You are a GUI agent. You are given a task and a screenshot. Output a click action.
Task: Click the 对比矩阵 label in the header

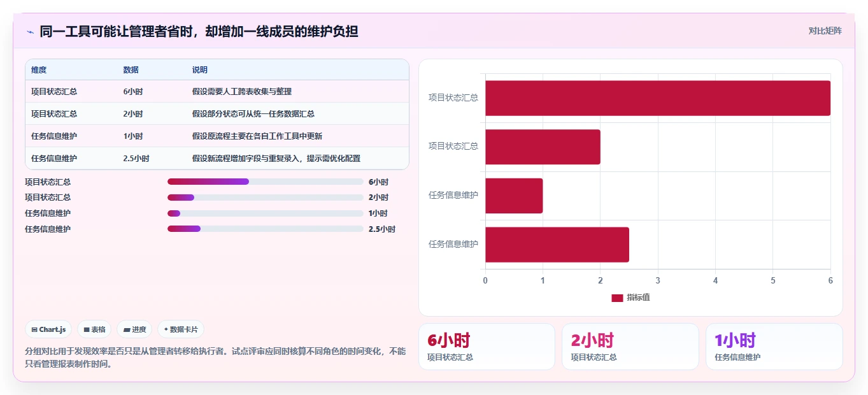[x=825, y=31]
